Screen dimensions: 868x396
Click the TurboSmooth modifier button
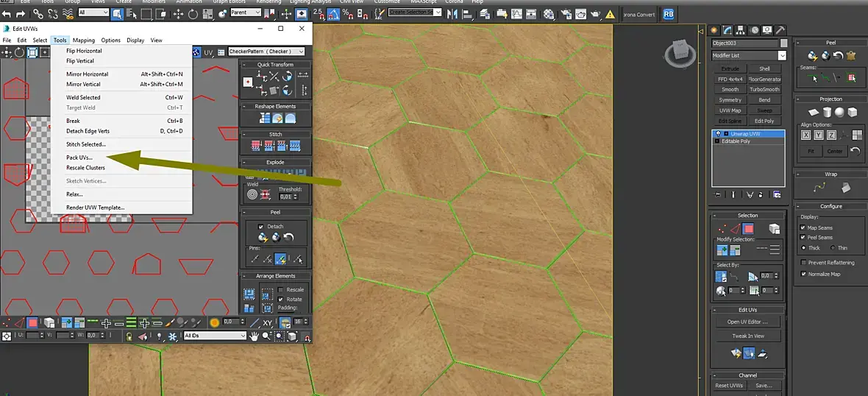click(x=764, y=90)
